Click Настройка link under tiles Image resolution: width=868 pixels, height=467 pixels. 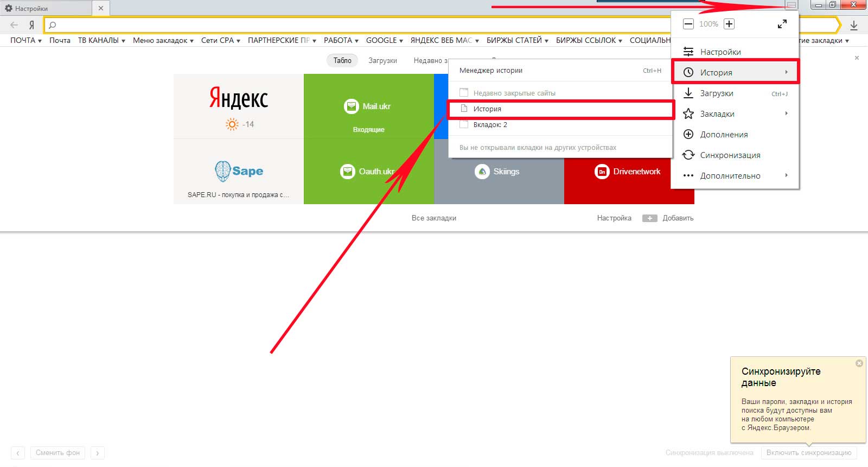coord(614,218)
